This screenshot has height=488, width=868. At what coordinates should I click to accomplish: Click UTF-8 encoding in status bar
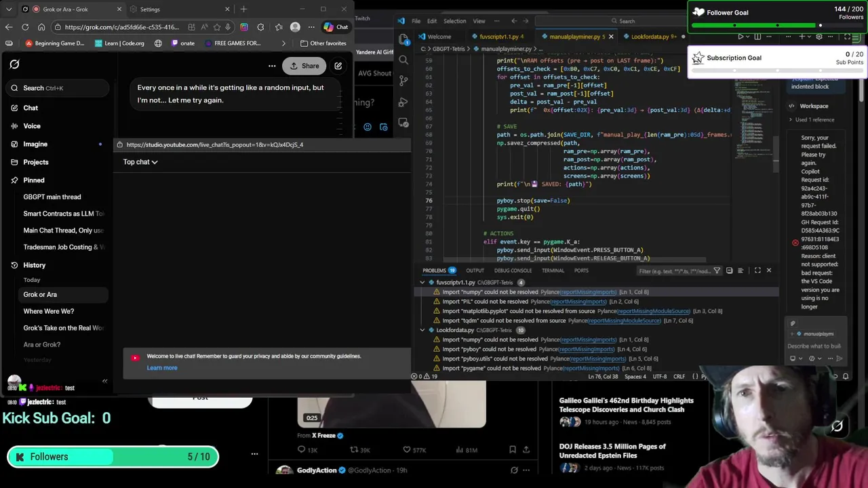659,376
